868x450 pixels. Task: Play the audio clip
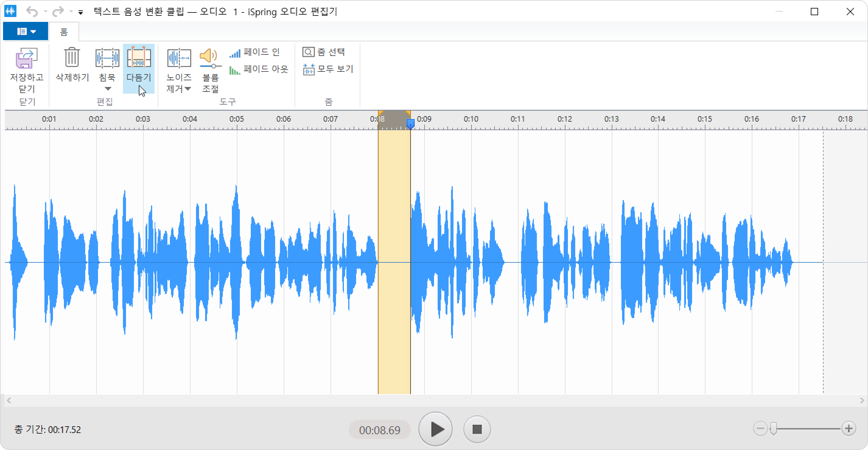click(x=435, y=429)
